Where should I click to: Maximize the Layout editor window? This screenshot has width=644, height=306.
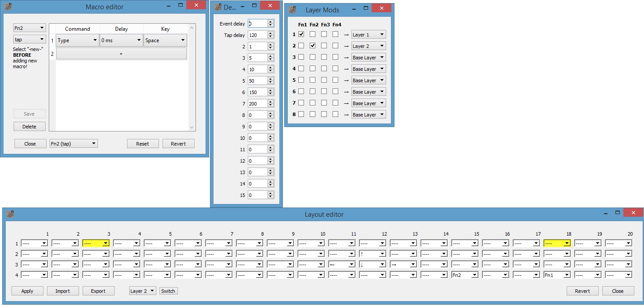coord(618,213)
